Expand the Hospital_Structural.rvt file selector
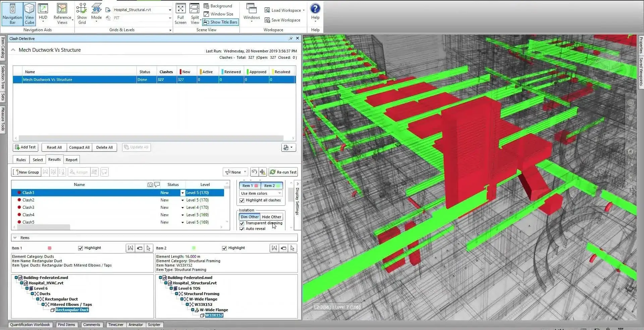Screen dimensions: 644x330 170,9
